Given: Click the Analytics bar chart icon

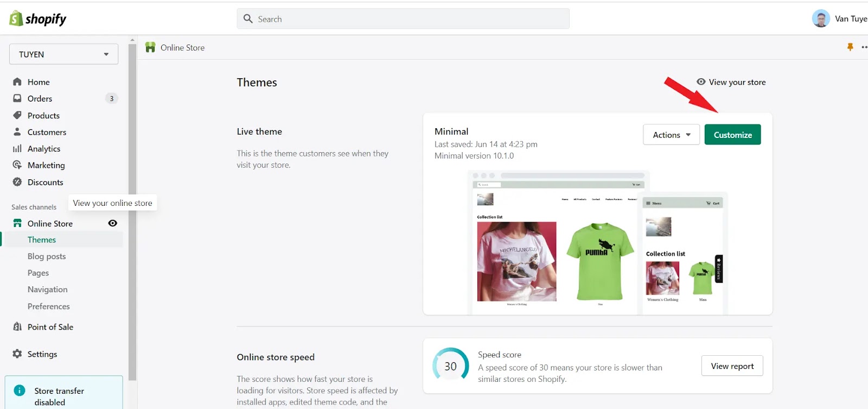Looking at the screenshot, I should [x=17, y=148].
